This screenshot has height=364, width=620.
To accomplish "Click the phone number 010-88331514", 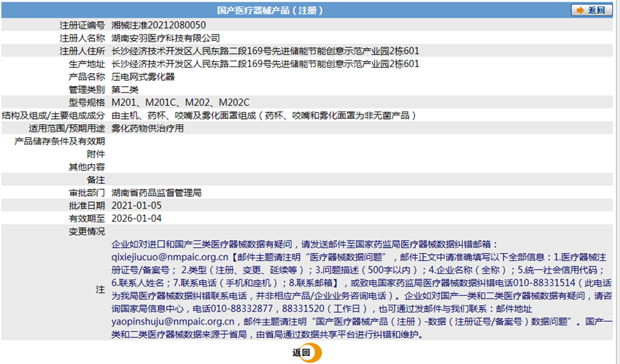I will (544, 283).
